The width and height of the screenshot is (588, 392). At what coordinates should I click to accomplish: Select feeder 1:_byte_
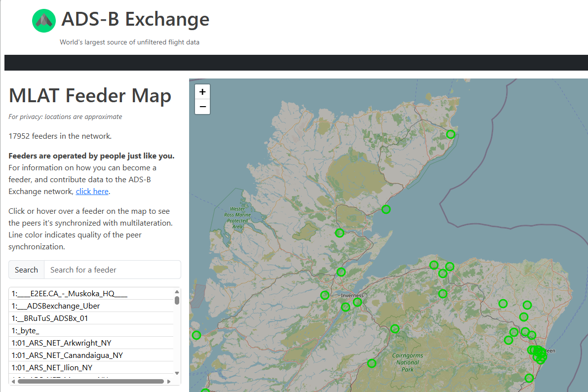91,330
